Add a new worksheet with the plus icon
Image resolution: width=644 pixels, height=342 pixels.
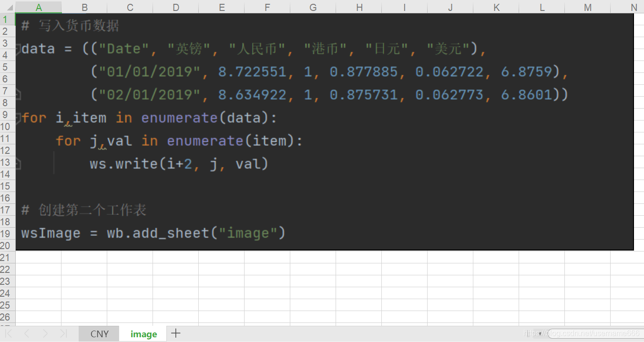tap(175, 333)
